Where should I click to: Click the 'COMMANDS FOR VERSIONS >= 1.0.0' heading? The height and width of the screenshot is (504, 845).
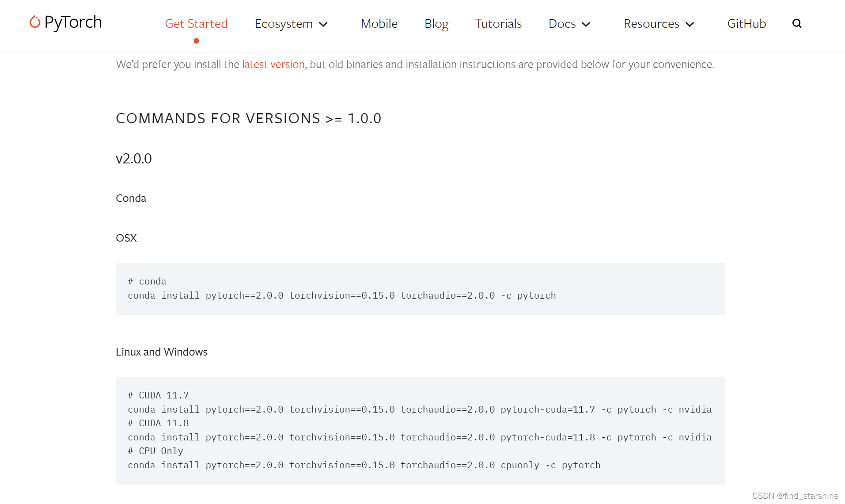[x=248, y=118]
